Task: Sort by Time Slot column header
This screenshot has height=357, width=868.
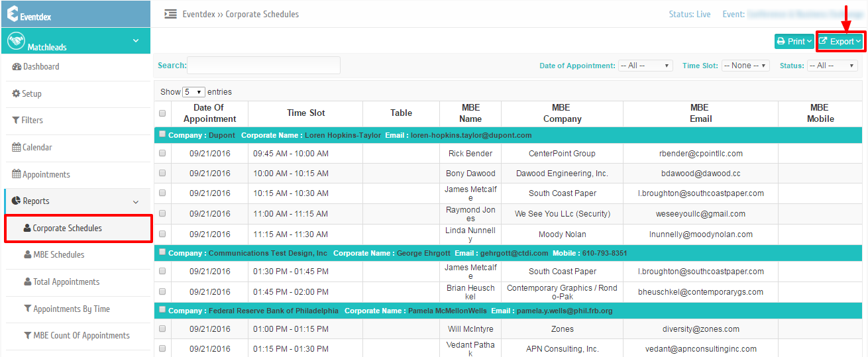Action: tap(306, 113)
